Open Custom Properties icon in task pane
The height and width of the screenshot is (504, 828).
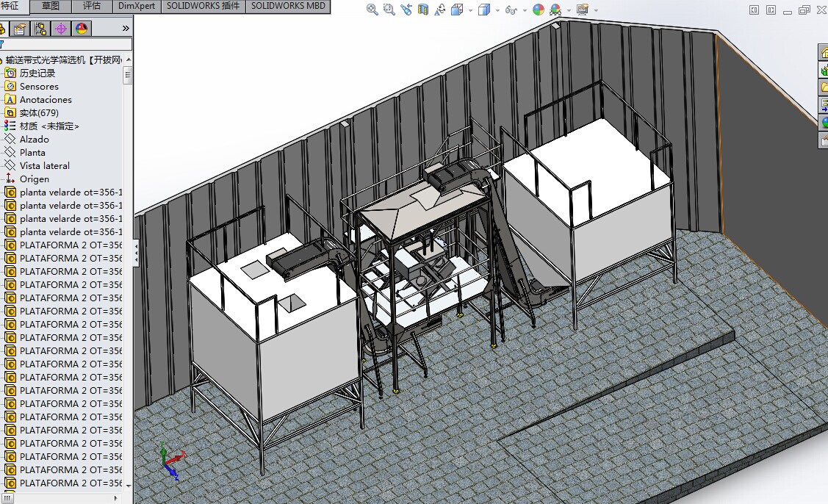point(824,140)
